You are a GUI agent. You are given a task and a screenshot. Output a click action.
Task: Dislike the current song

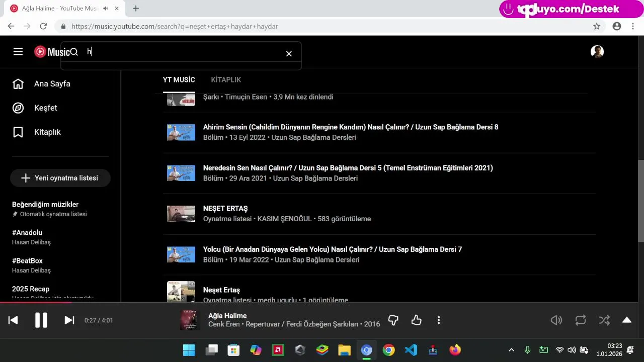[393, 320]
